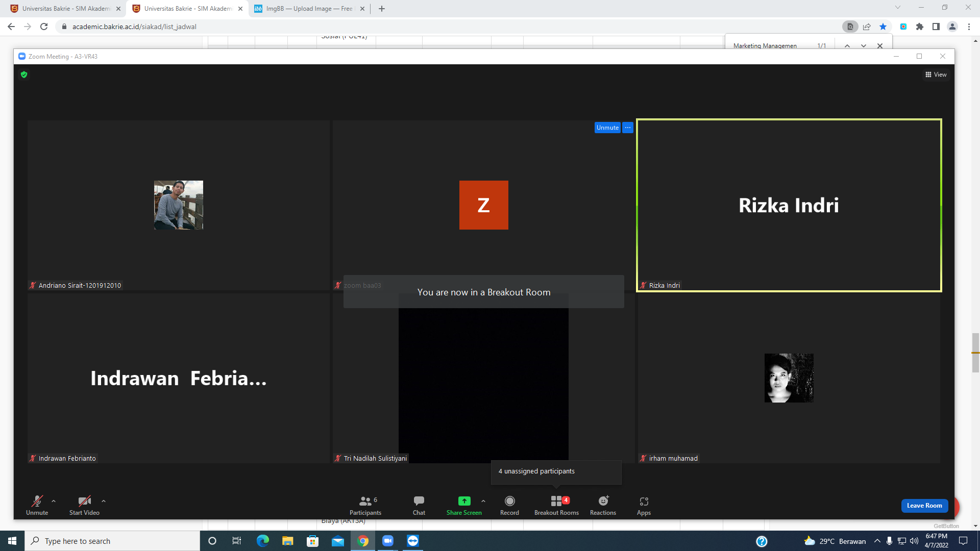Go back in Chrome
The height and width of the screenshot is (551, 980).
pyautogui.click(x=11, y=27)
